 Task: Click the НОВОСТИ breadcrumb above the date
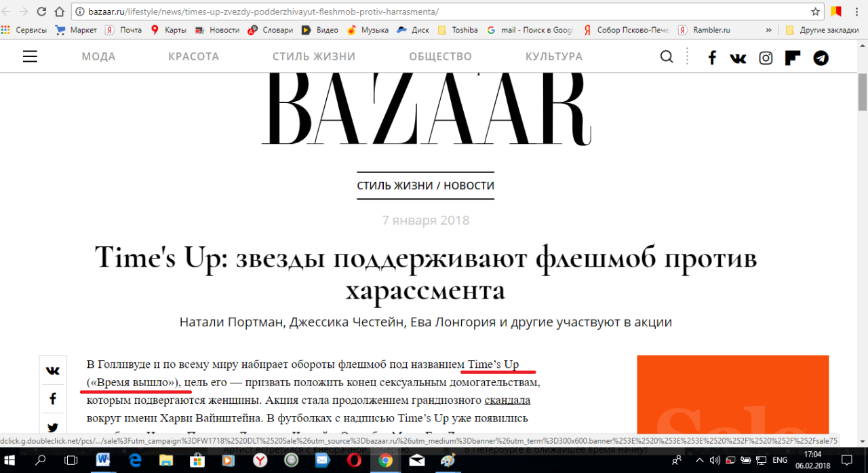coord(469,185)
